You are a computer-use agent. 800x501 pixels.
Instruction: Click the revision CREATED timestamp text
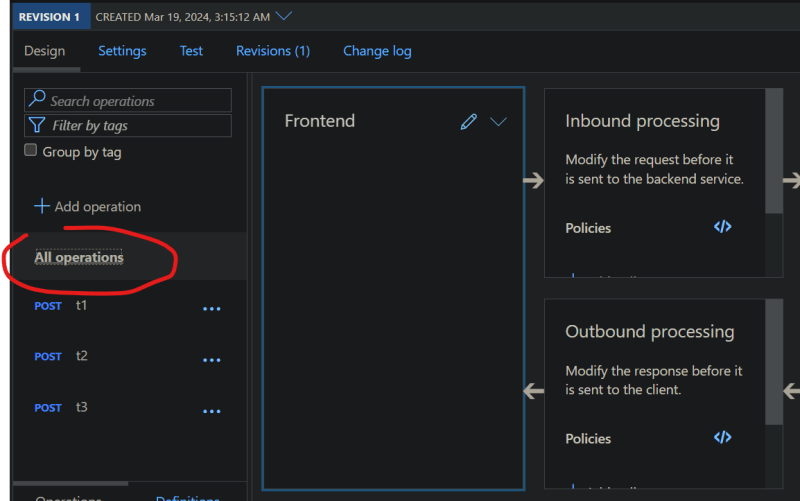(183, 17)
